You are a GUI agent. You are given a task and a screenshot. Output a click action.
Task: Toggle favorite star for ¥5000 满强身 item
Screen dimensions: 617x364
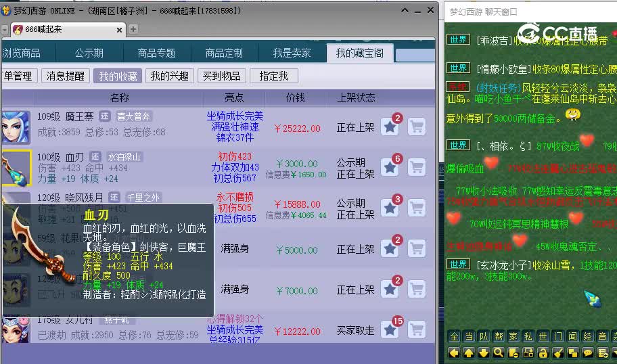[390, 249]
